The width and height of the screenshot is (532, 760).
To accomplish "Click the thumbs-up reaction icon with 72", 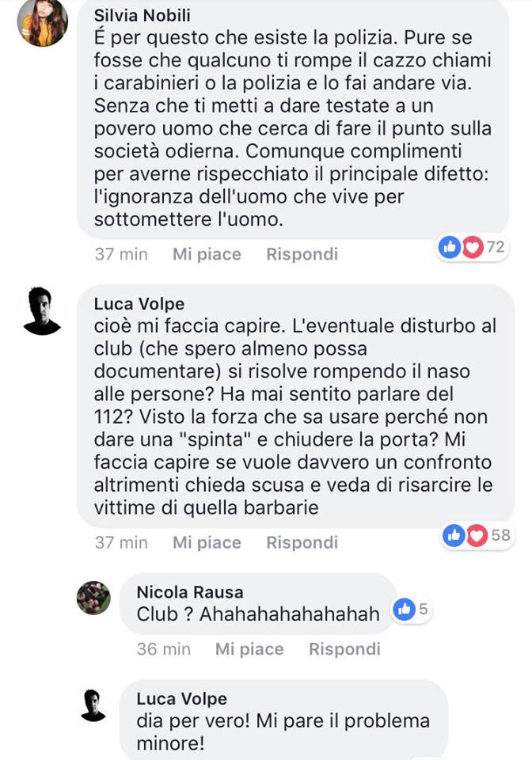I will coord(450,248).
